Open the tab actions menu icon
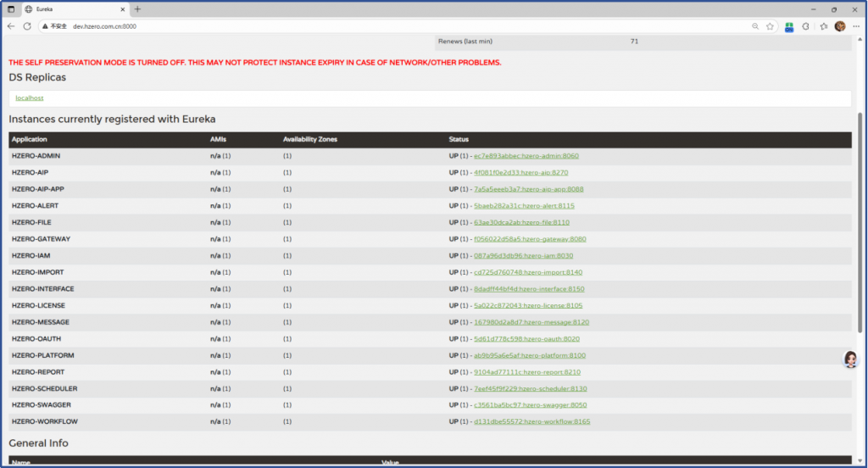Image resolution: width=868 pixels, height=468 pixels. tap(11, 8)
